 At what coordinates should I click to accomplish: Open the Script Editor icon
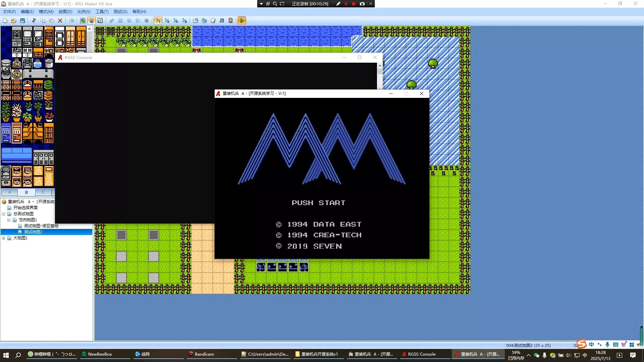[213, 20]
